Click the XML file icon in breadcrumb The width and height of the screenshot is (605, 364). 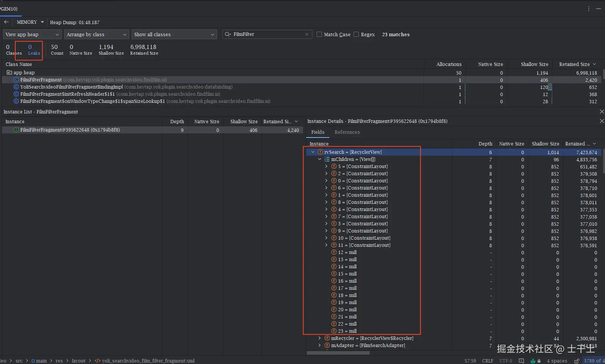pyautogui.click(x=98, y=361)
